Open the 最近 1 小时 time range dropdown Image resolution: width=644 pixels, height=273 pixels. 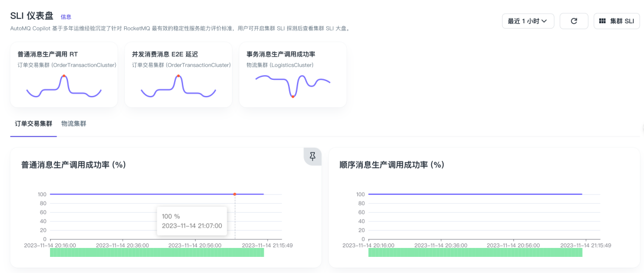click(528, 21)
